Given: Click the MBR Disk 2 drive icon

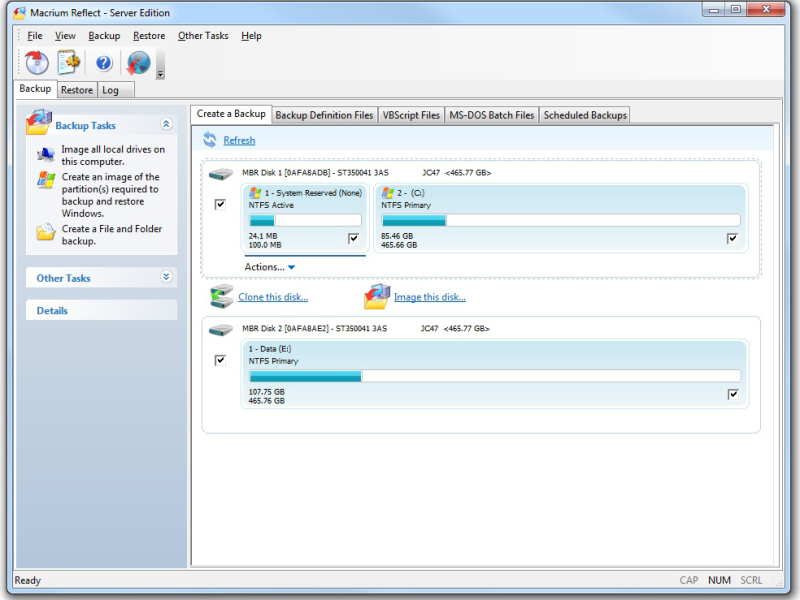Looking at the screenshot, I should pos(221,330).
